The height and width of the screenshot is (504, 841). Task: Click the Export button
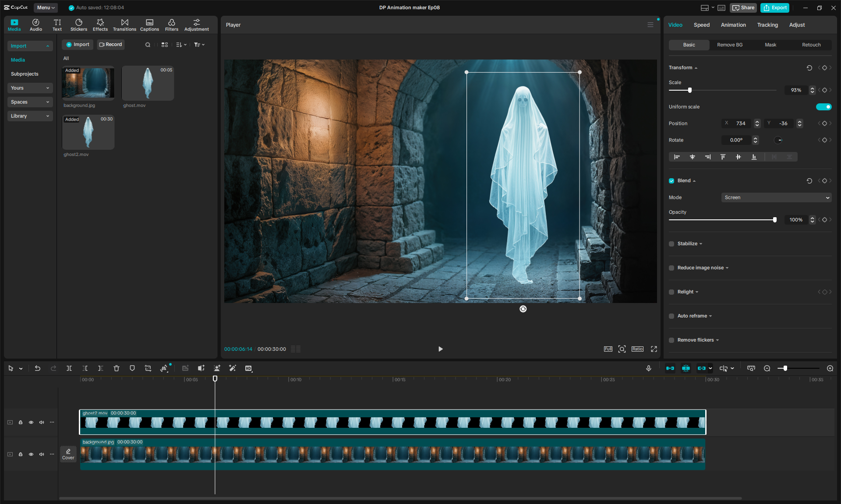(x=775, y=7)
